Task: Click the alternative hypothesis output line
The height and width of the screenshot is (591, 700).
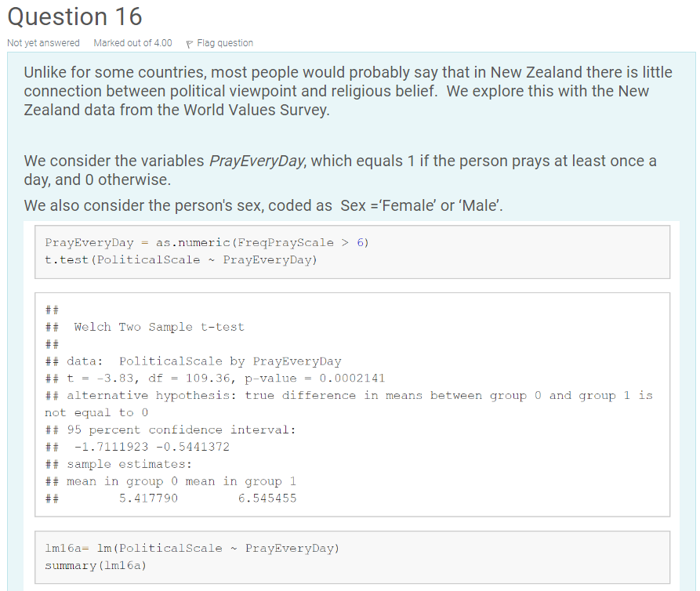Action: pyautogui.click(x=345, y=395)
